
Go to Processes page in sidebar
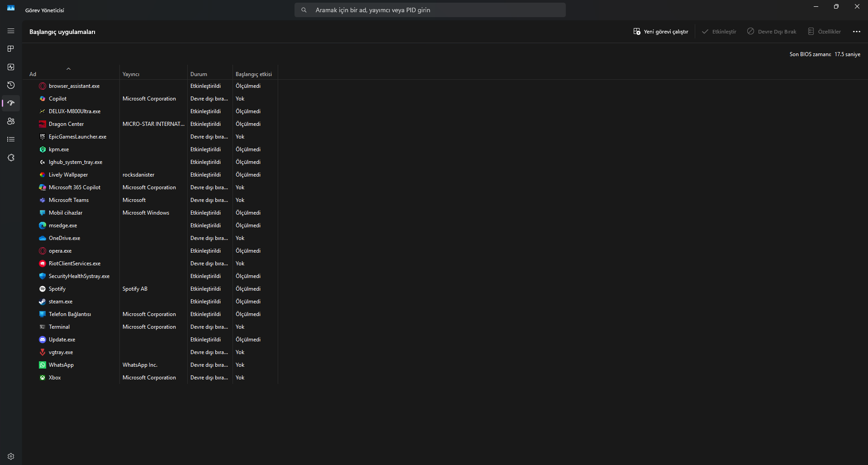[x=11, y=49]
